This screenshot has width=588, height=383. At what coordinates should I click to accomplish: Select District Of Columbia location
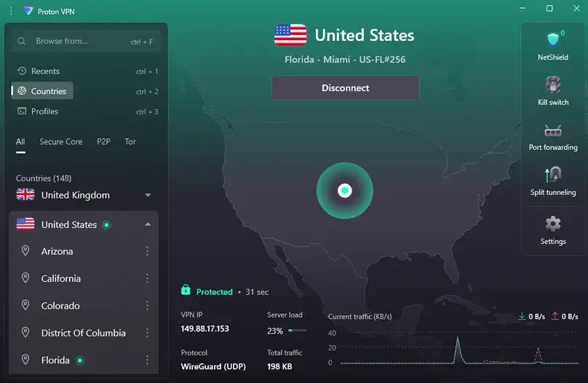(83, 333)
